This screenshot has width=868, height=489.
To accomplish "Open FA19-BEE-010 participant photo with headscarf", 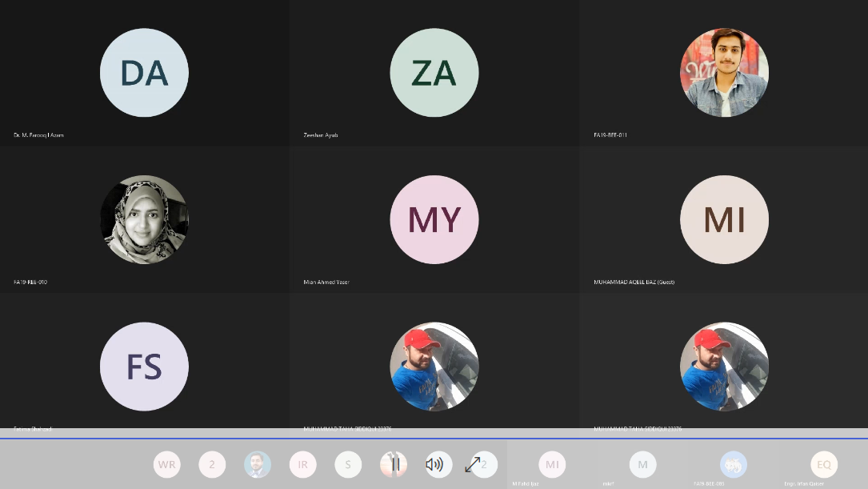I will [144, 219].
